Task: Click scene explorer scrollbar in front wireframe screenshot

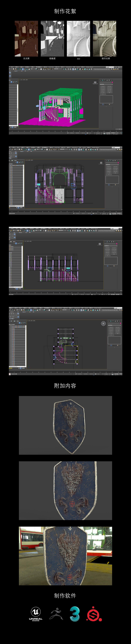Action: coord(24,185)
